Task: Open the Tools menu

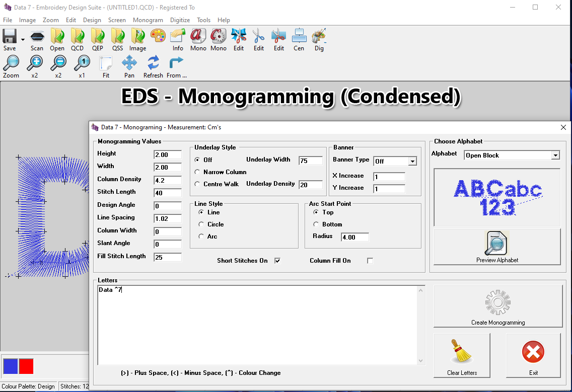Action: tap(203, 20)
